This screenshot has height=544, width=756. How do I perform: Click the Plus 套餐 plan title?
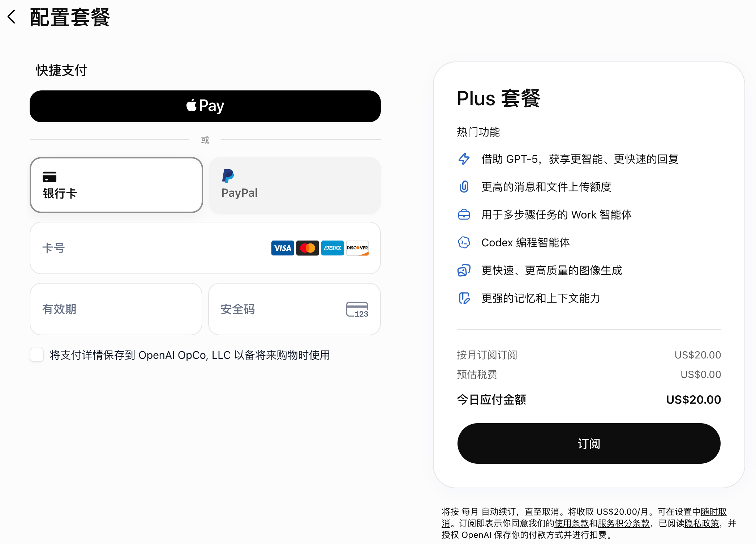(499, 98)
